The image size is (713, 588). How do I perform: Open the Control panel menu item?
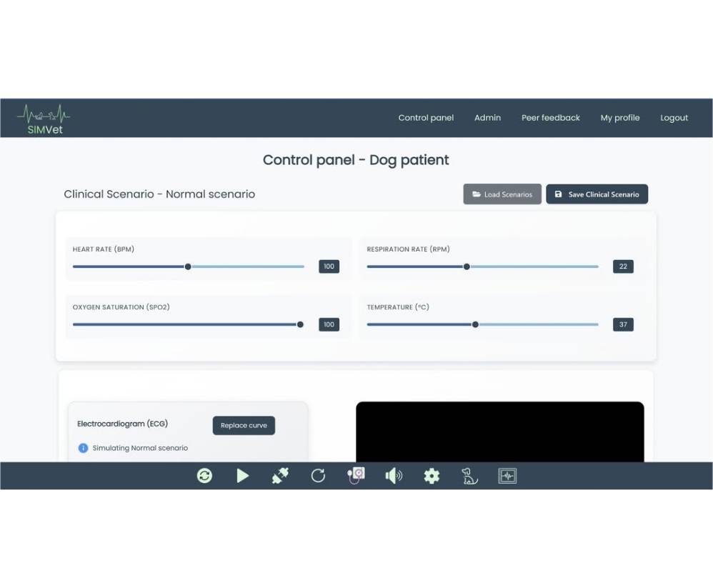426,118
